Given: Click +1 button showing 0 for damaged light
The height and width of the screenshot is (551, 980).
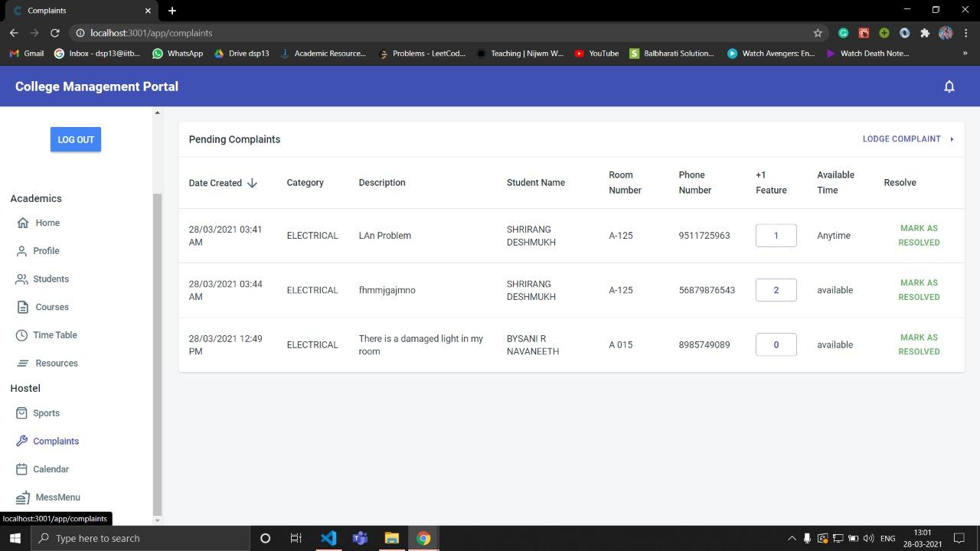Looking at the screenshot, I should point(776,344).
